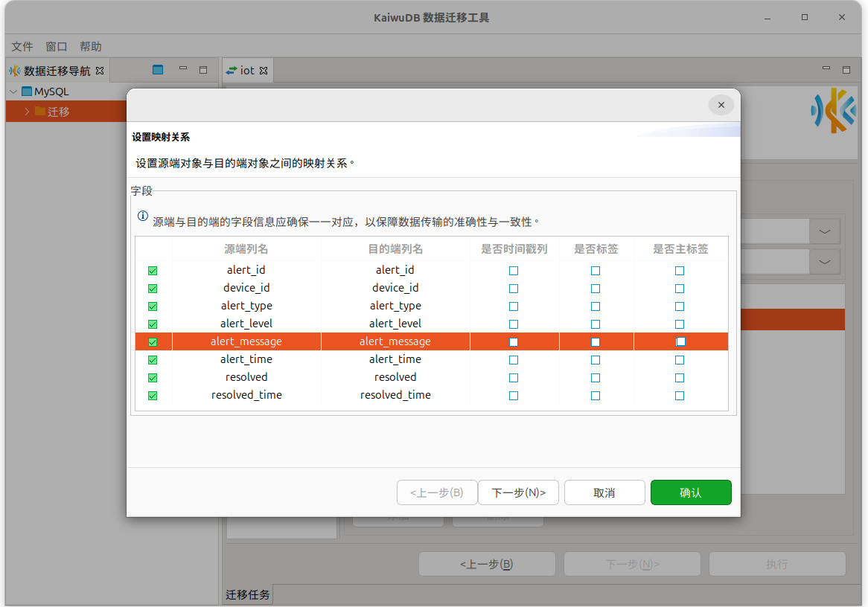Viewport: 868px width, 607px height.
Task: Click the blue panel icon in navigator toolbar
Action: [x=158, y=70]
